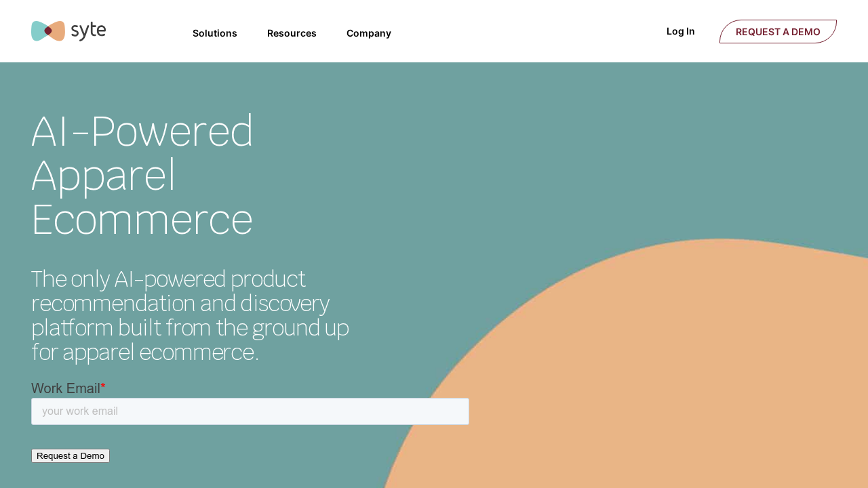Click the teal left wing of the Syte logo
868x488 pixels.
pos(37,31)
